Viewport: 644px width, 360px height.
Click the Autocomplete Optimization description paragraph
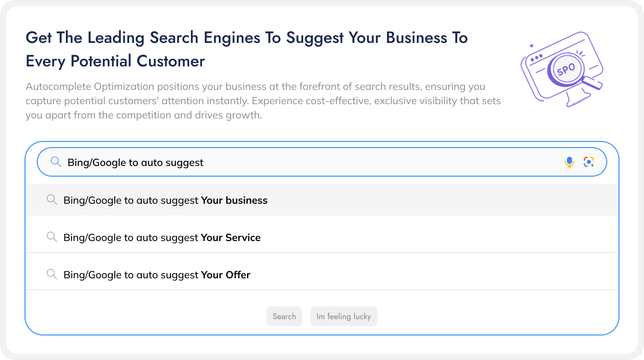(x=263, y=101)
